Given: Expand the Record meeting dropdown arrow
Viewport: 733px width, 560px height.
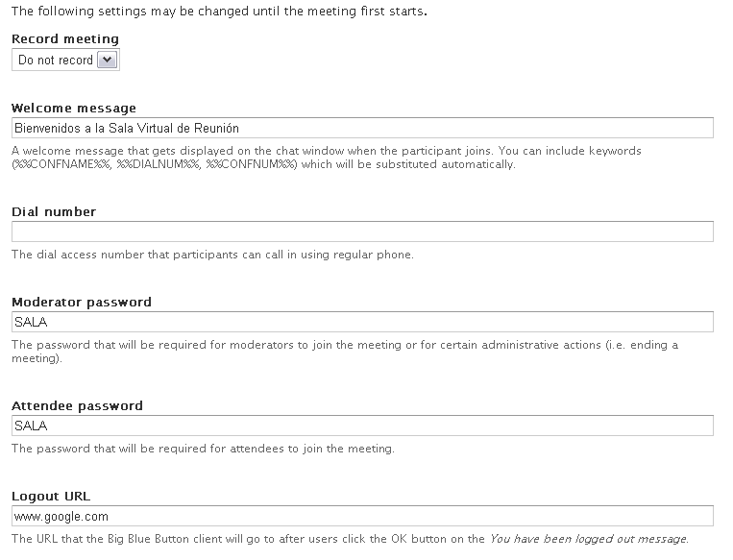Looking at the screenshot, I should click(x=107, y=60).
